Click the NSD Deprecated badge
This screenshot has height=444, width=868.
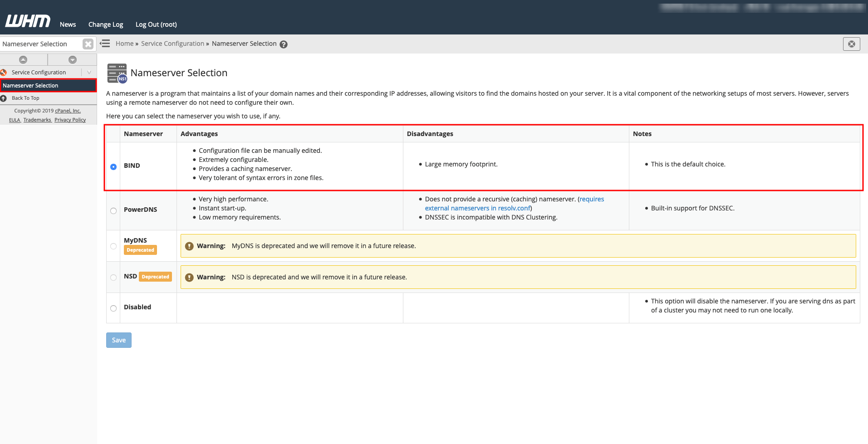pos(155,277)
